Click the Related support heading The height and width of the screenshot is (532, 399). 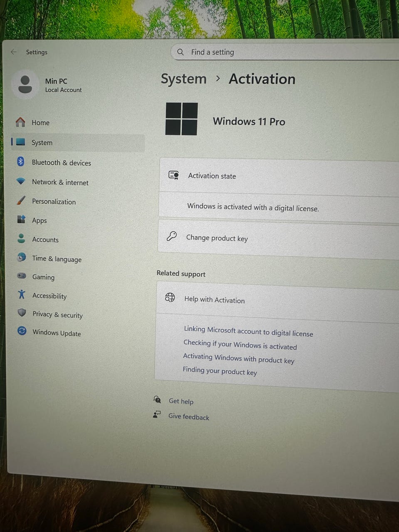(x=181, y=273)
